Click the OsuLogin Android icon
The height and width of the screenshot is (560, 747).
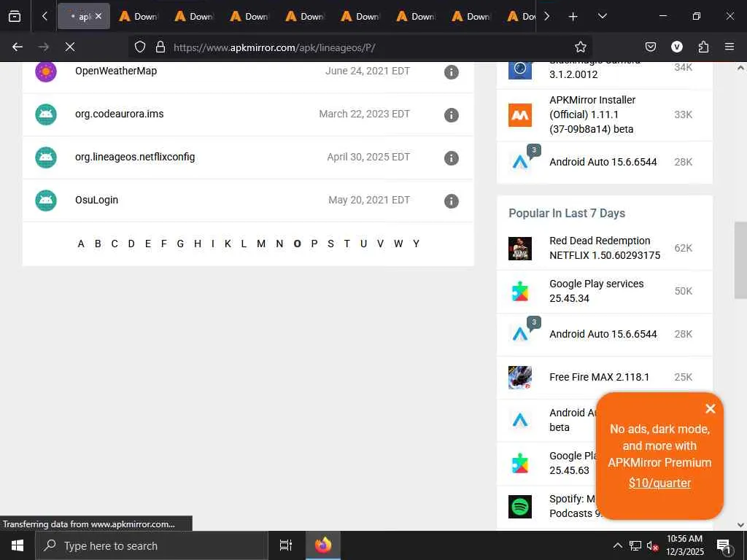[46, 201]
